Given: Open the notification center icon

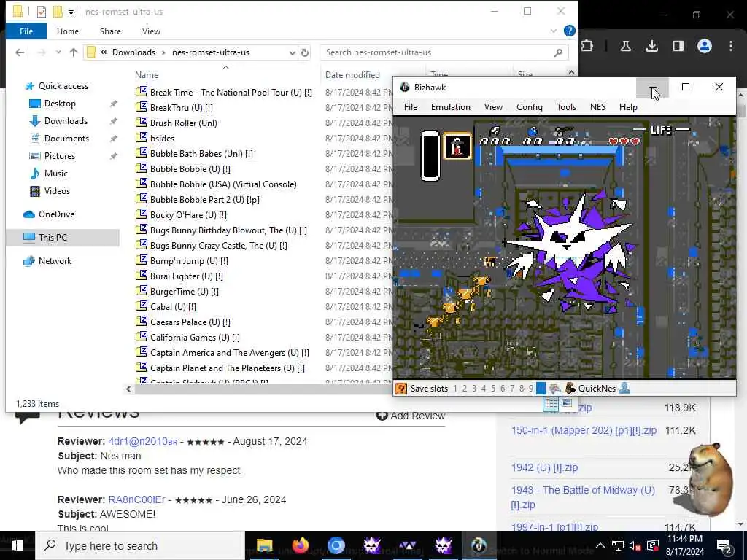Looking at the screenshot, I should (724, 545).
